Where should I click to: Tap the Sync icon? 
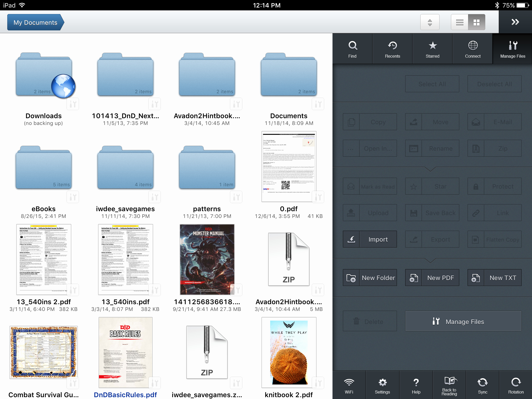(x=482, y=385)
